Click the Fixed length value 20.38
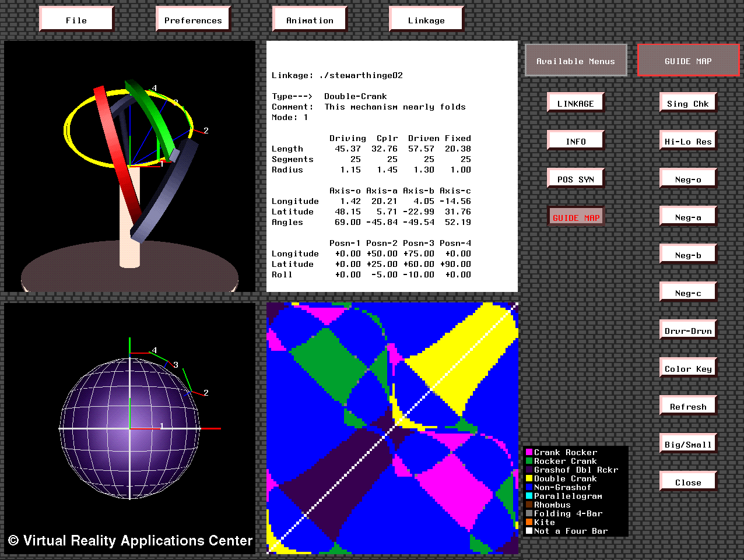744x560 pixels. [x=458, y=149]
